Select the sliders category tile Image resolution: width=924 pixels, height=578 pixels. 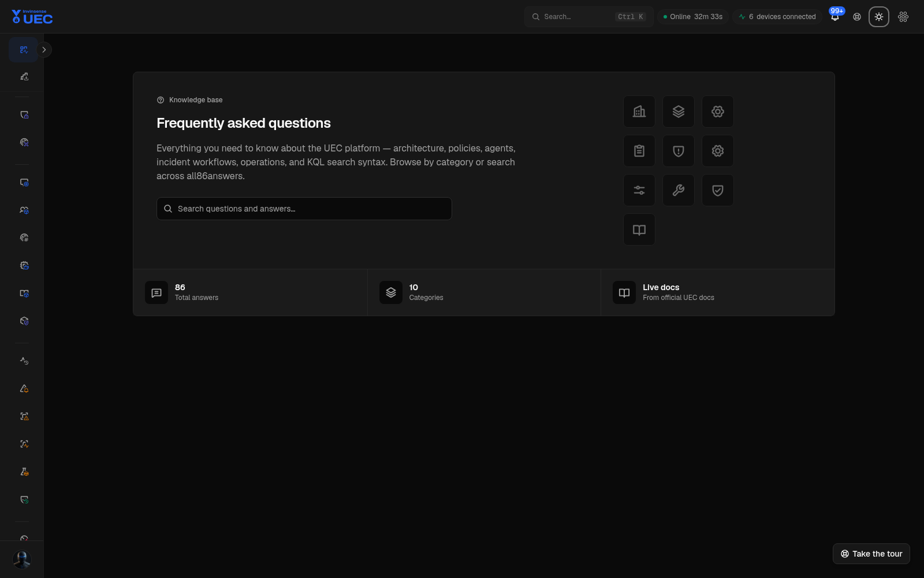(x=639, y=190)
